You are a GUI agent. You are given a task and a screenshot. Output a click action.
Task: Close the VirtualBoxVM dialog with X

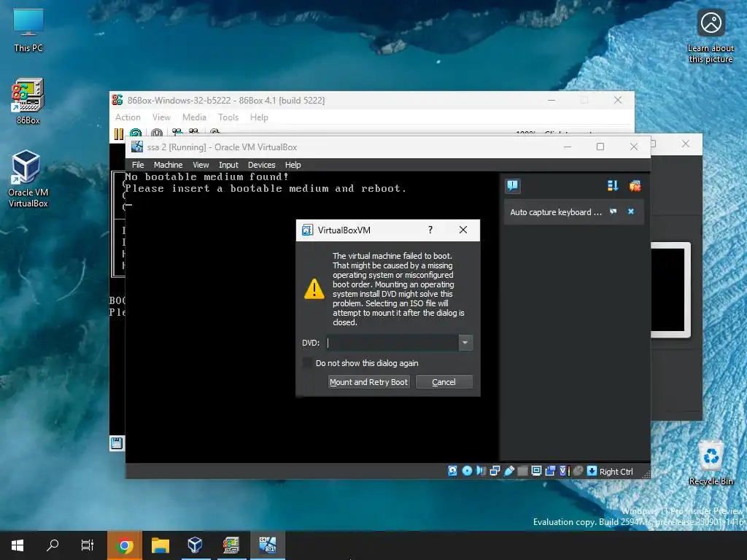point(463,230)
